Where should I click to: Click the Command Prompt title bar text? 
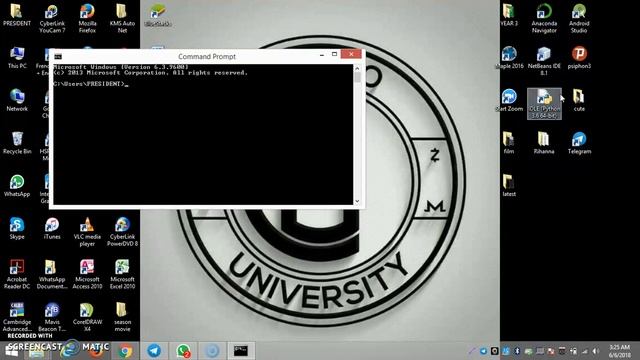click(207, 57)
